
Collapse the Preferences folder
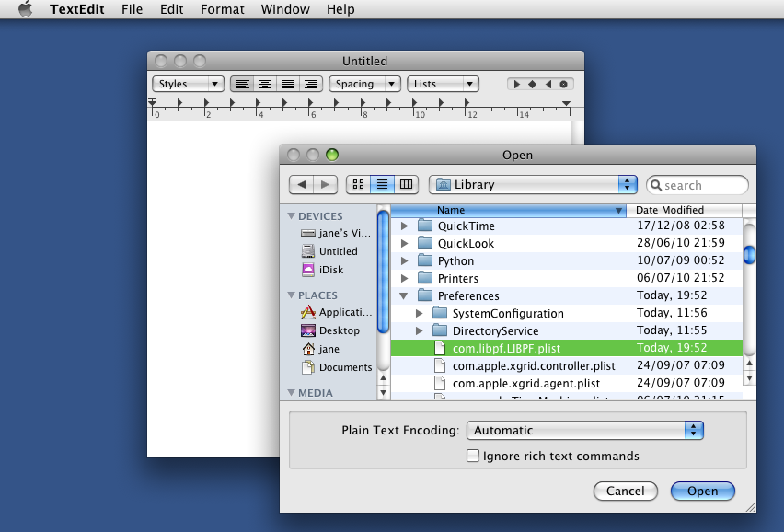point(404,296)
